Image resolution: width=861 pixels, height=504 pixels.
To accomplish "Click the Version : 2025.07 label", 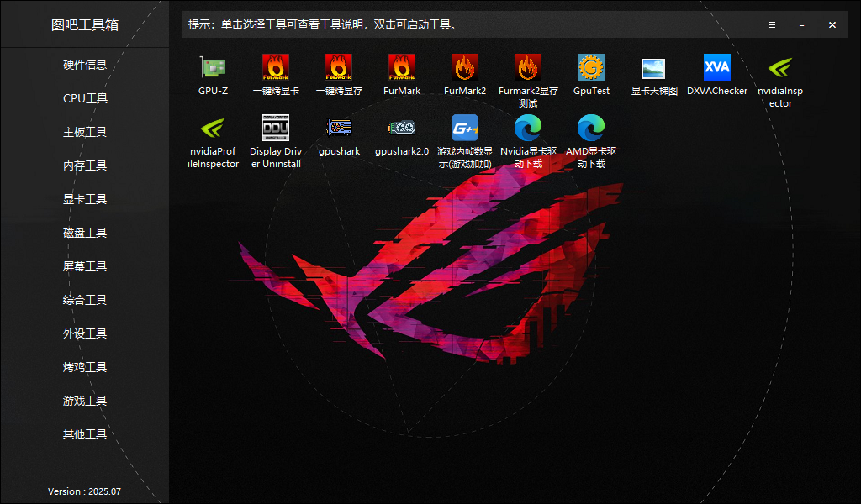I will point(85,491).
